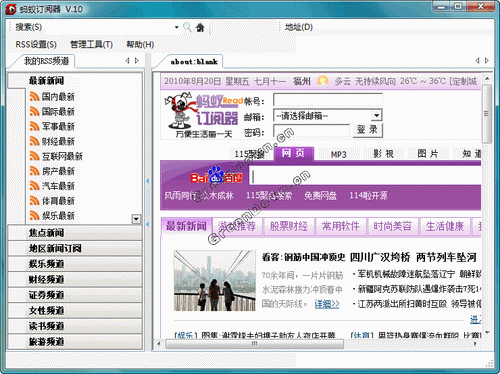The width and height of the screenshot is (500, 374).
Task: Expand the 读书频道 section
Action: tap(75, 326)
